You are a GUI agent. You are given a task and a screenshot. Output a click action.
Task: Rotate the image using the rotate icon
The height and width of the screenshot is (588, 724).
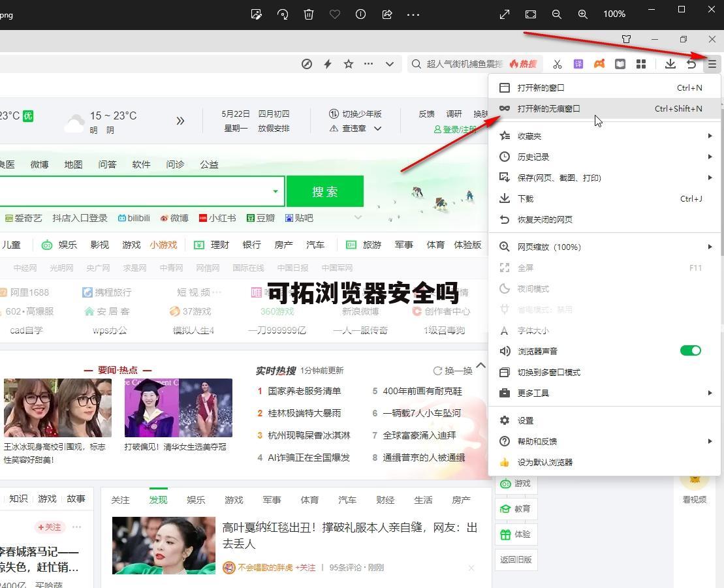(x=283, y=14)
